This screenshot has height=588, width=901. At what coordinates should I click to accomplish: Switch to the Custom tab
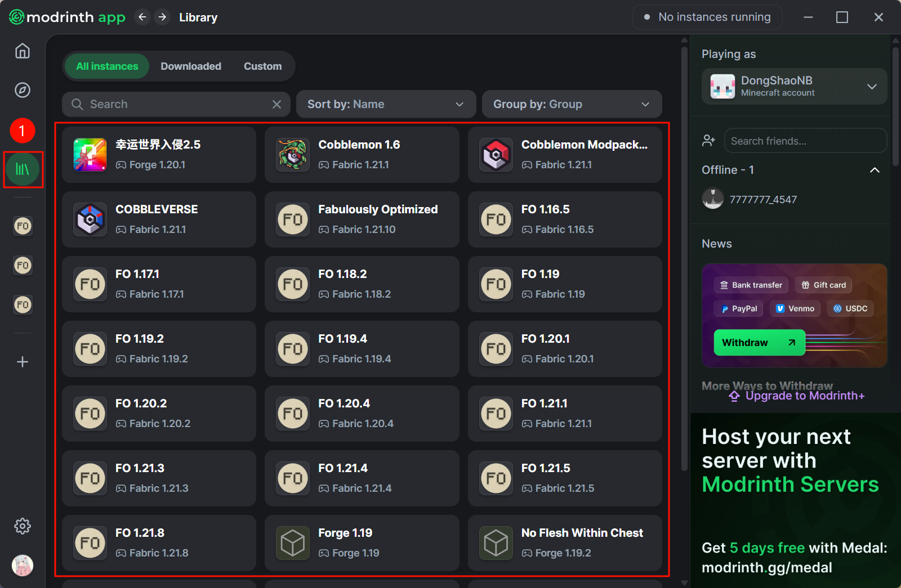pos(262,66)
